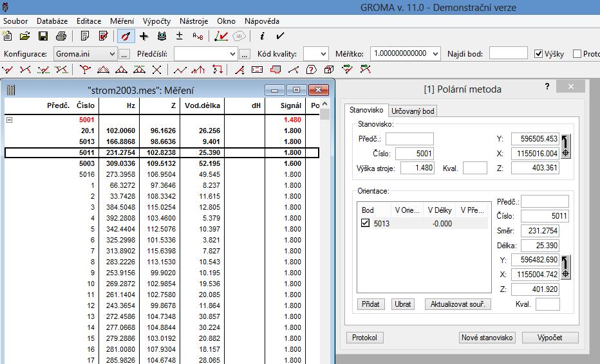
Task: Click the free station icon
Action: pos(85,69)
